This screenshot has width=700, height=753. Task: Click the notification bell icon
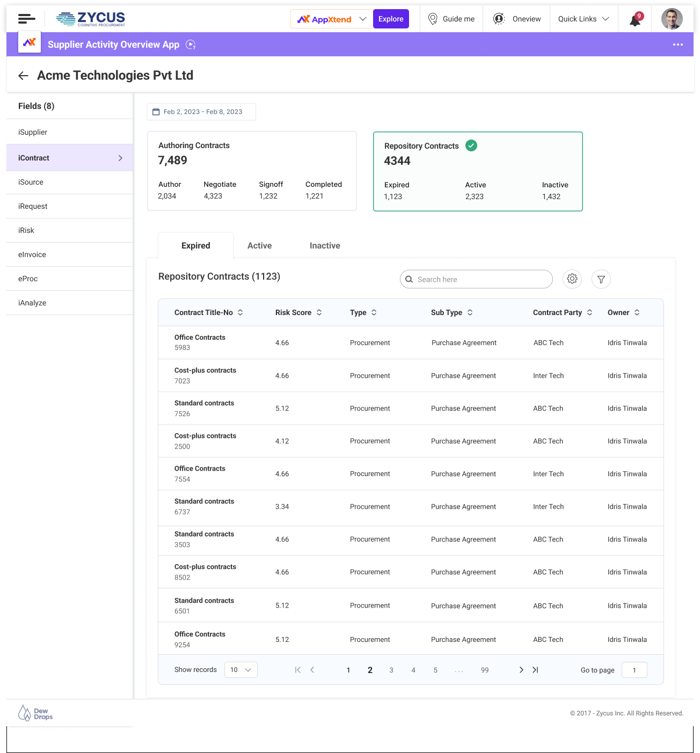[x=635, y=20]
